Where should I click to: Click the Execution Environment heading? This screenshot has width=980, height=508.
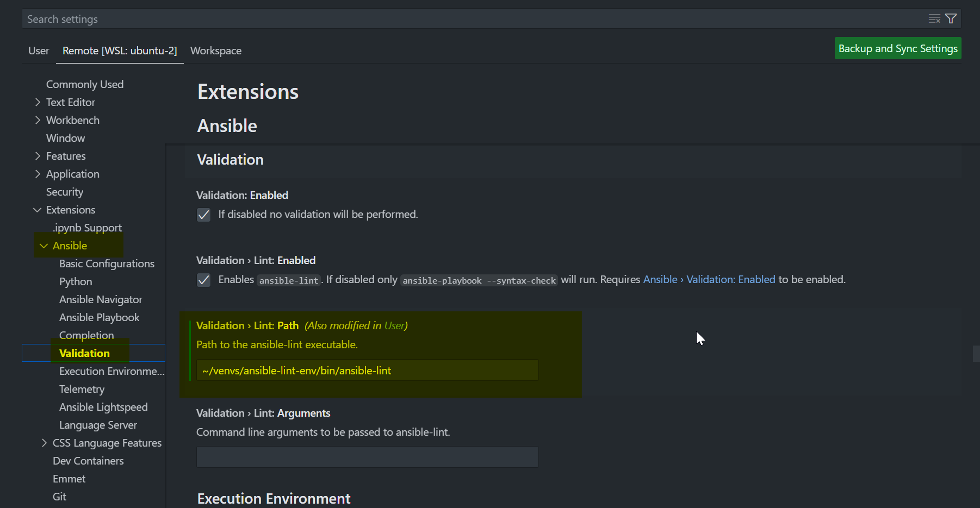click(274, 498)
